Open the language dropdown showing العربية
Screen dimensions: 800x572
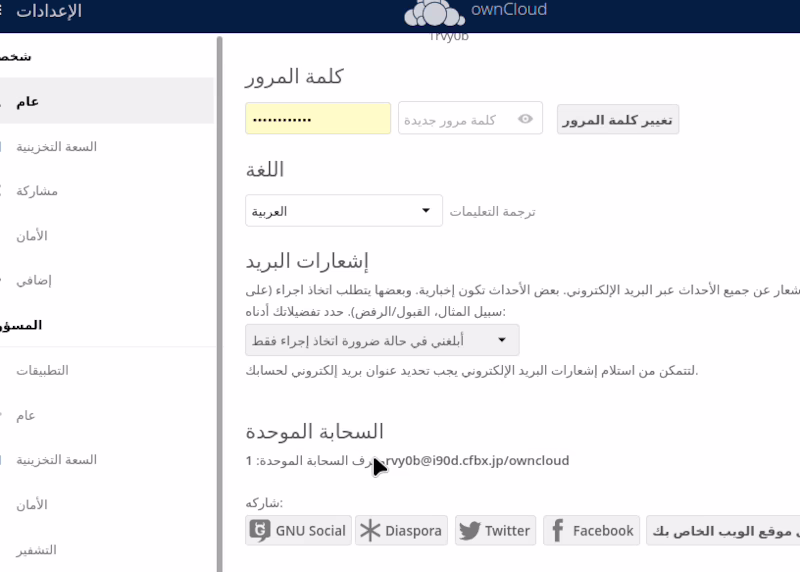pos(343,211)
